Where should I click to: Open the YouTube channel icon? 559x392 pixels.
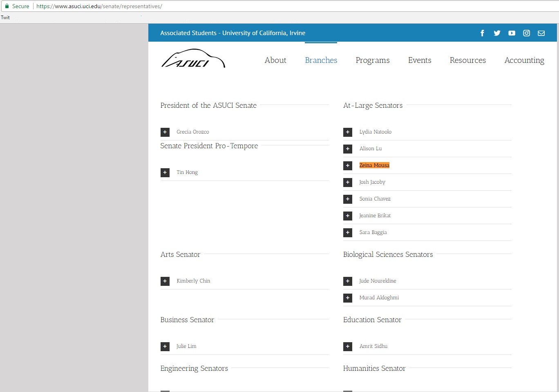pos(512,33)
